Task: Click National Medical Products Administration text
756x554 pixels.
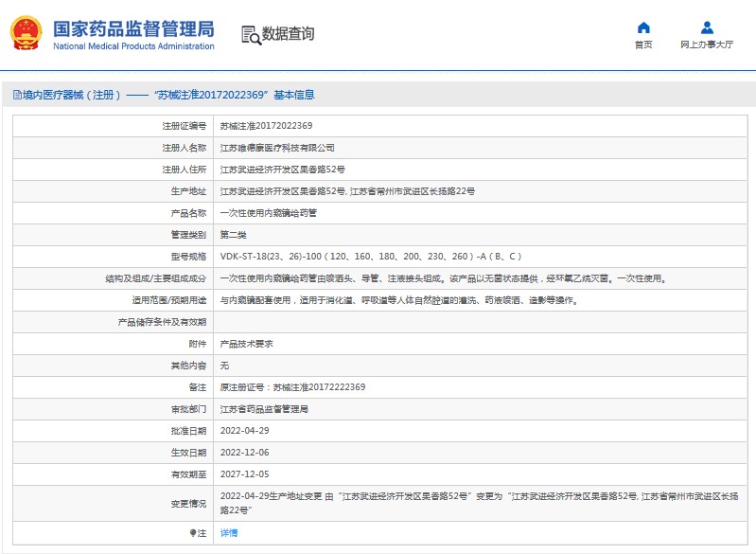Action: 133,46
